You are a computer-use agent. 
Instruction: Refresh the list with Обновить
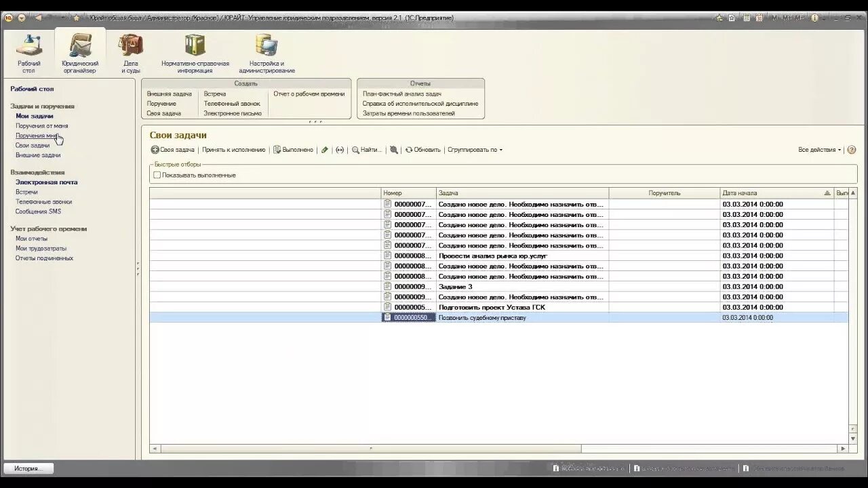(423, 150)
